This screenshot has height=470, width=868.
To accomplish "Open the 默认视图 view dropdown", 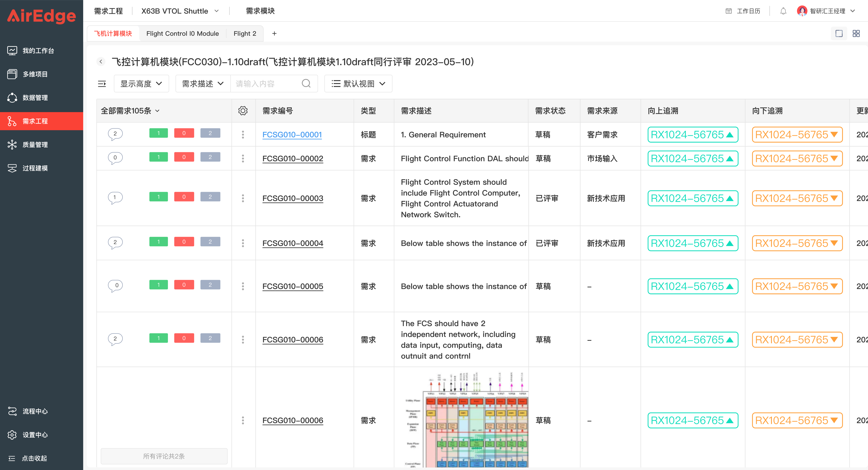I will pyautogui.click(x=358, y=84).
